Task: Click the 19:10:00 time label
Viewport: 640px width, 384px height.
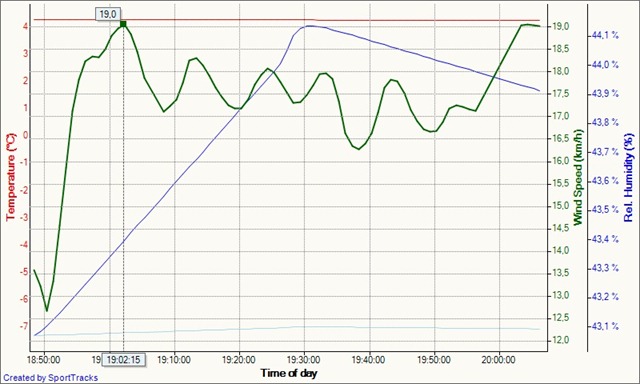Action: (174, 360)
